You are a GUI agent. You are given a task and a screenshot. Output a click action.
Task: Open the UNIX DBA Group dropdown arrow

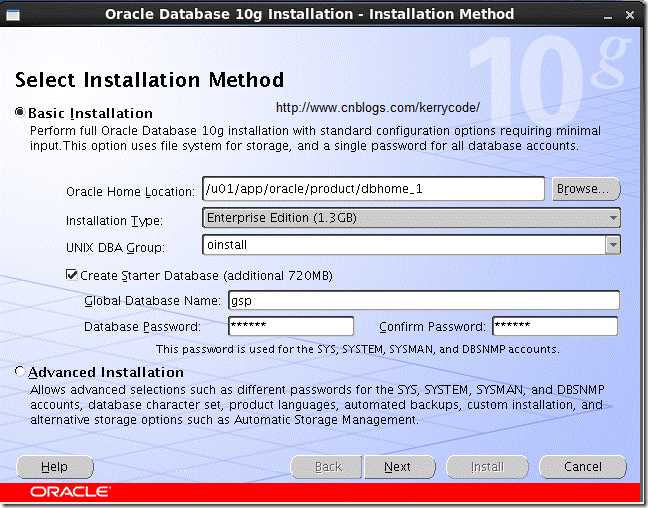[613, 245]
